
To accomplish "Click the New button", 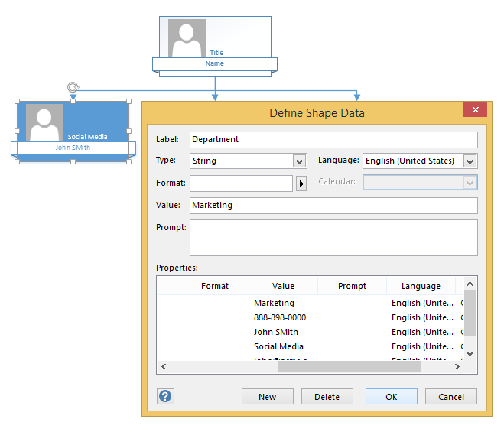I will click(268, 397).
